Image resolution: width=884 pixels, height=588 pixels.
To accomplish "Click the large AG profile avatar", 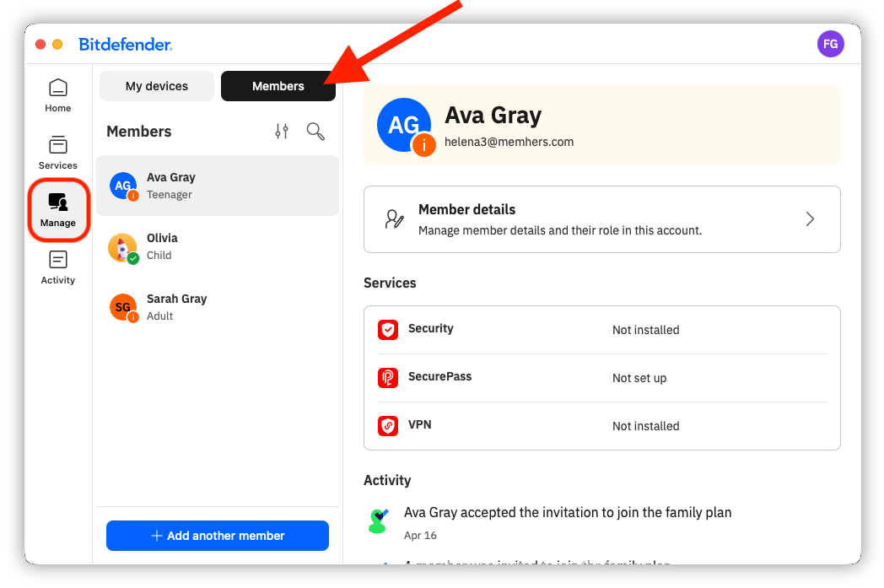I will coord(404,125).
